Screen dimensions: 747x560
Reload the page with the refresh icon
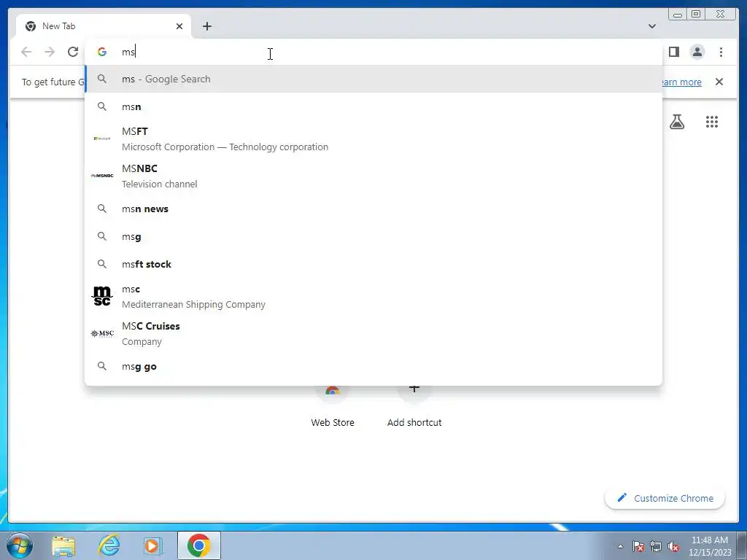(73, 52)
